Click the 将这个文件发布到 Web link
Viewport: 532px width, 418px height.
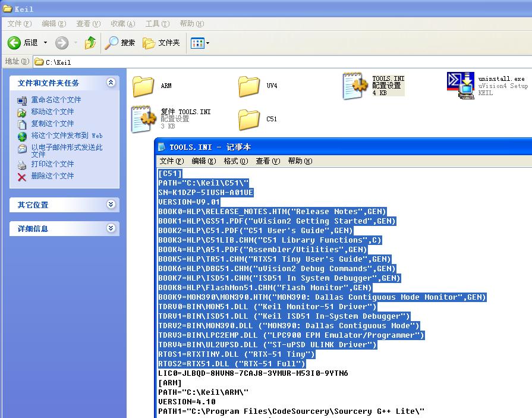pyautogui.click(x=67, y=136)
